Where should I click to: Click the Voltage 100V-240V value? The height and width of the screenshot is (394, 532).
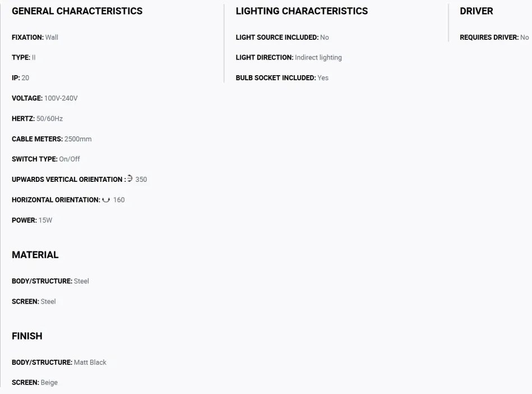coord(61,98)
